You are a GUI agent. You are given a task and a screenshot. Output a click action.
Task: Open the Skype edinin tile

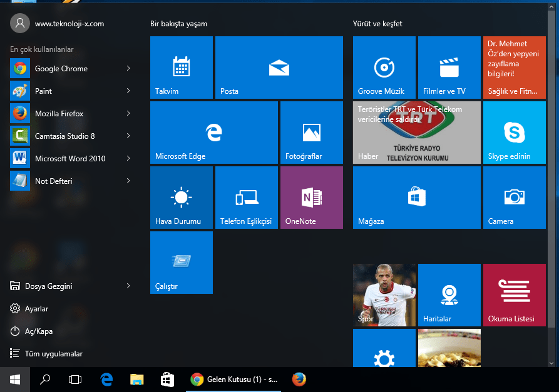tap(514, 132)
